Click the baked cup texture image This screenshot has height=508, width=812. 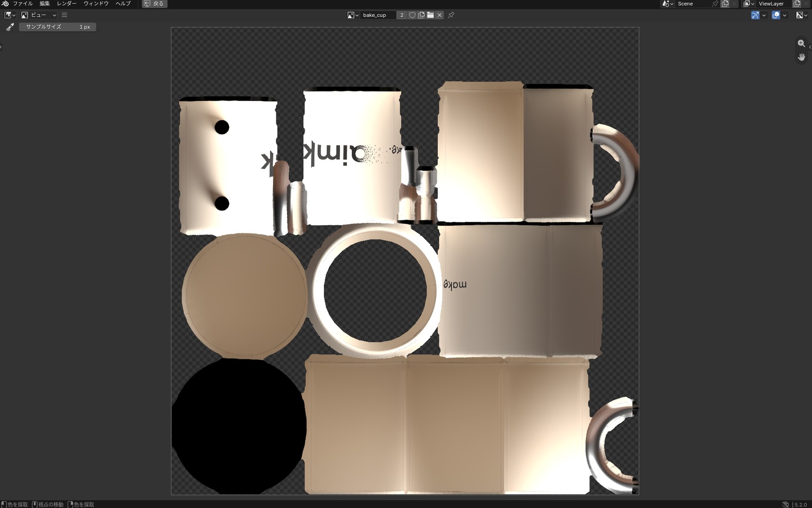coord(405,261)
